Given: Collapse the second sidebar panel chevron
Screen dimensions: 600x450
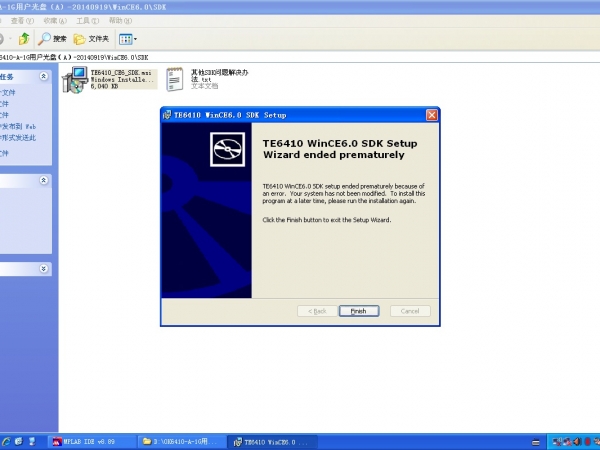Looking at the screenshot, I should click(x=43, y=180).
